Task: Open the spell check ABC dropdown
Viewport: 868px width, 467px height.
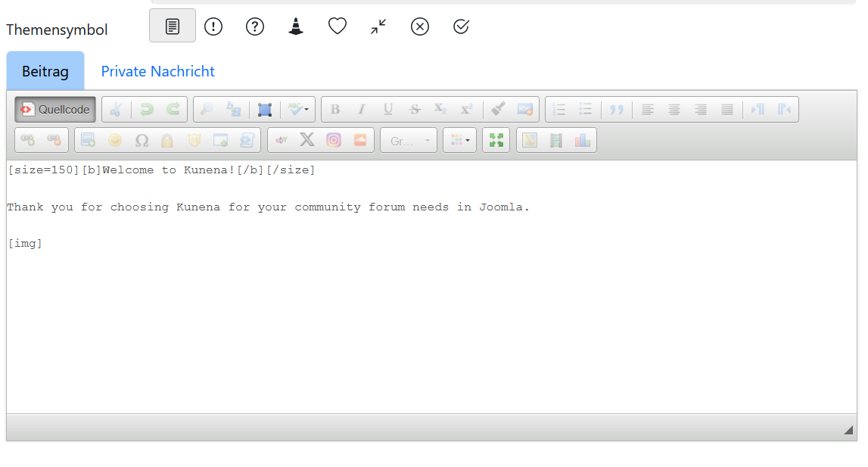Action: click(x=297, y=110)
